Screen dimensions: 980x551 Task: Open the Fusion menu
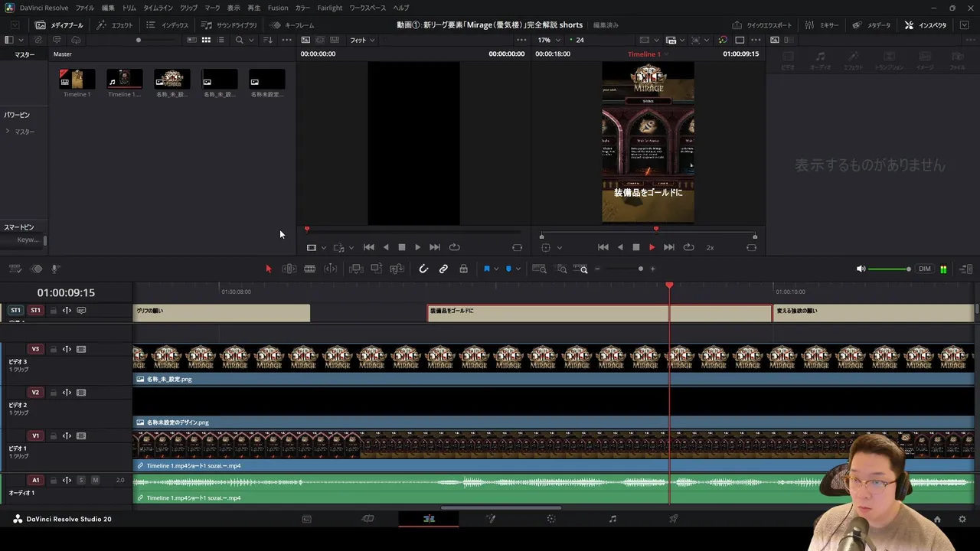[278, 8]
